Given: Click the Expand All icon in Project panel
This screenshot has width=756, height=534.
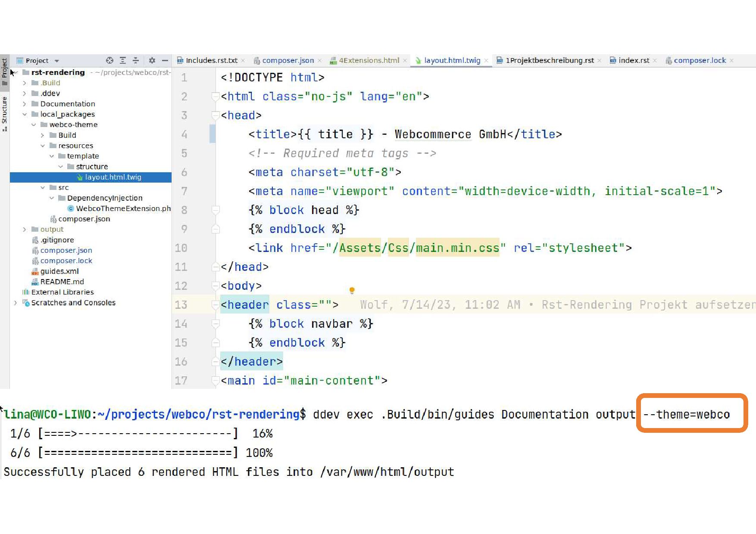Looking at the screenshot, I should point(123,61).
